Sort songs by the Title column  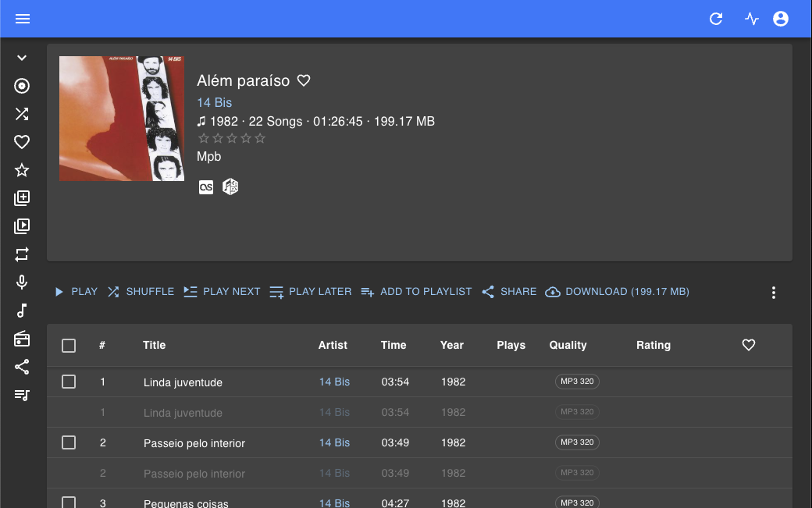pos(155,345)
